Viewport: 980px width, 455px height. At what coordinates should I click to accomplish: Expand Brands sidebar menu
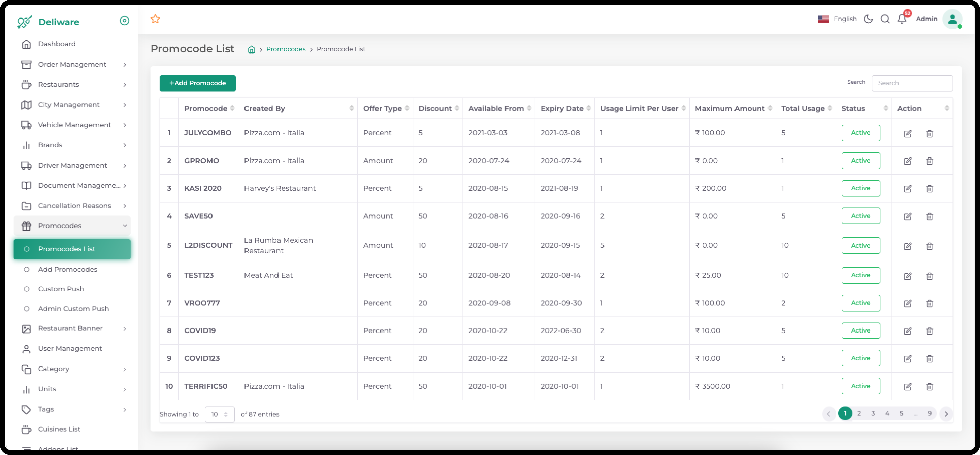pyautogui.click(x=72, y=145)
